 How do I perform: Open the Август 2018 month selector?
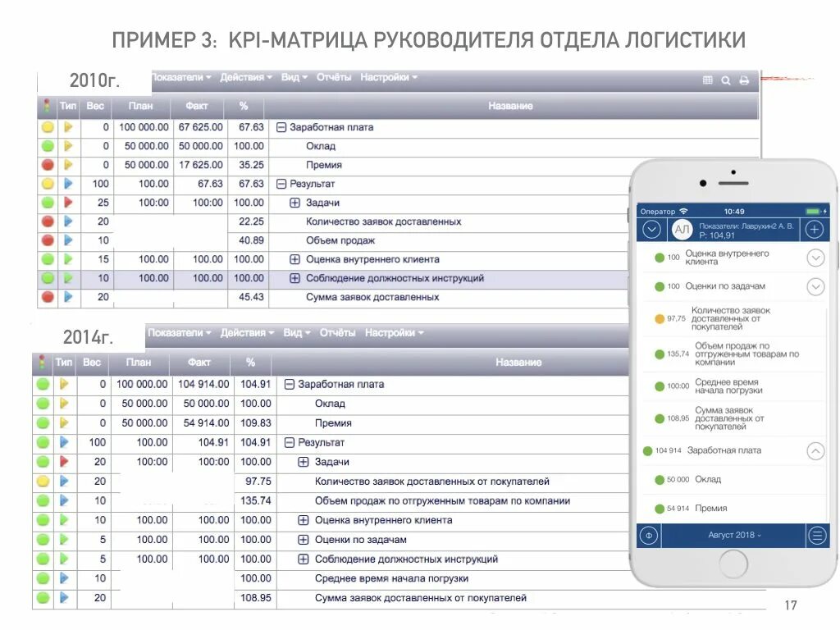pyautogui.click(x=733, y=534)
